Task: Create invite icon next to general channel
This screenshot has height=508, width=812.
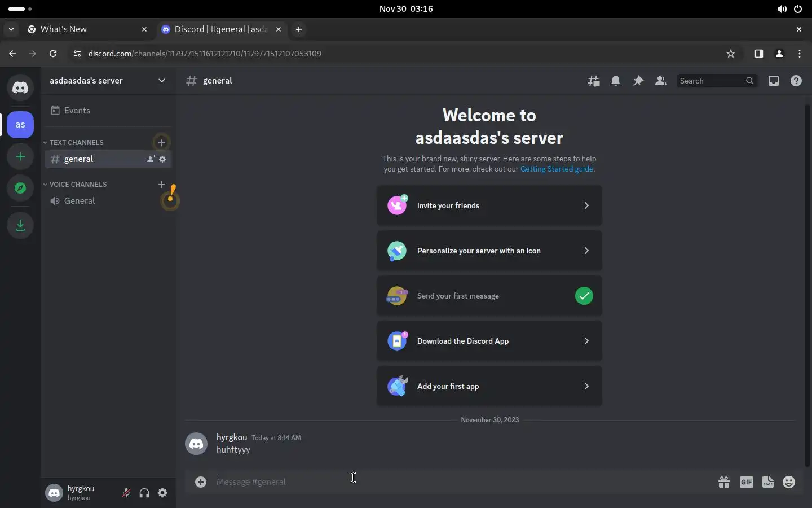Action: 151,159
